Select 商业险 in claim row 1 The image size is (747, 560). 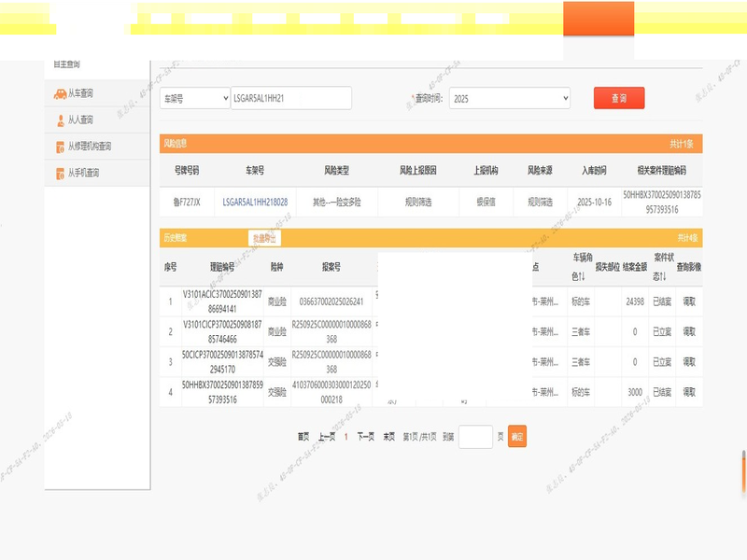[x=276, y=301]
